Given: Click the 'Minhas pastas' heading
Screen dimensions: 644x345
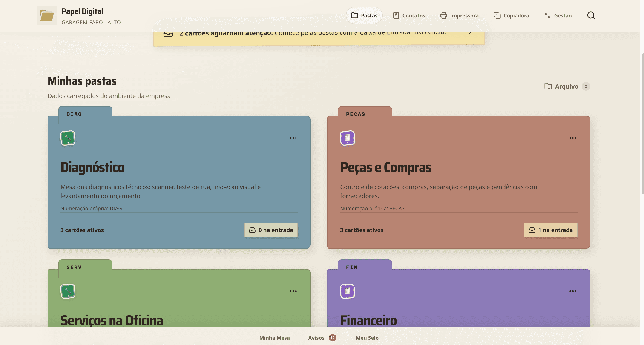Looking at the screenshot, I should (82, 81).
